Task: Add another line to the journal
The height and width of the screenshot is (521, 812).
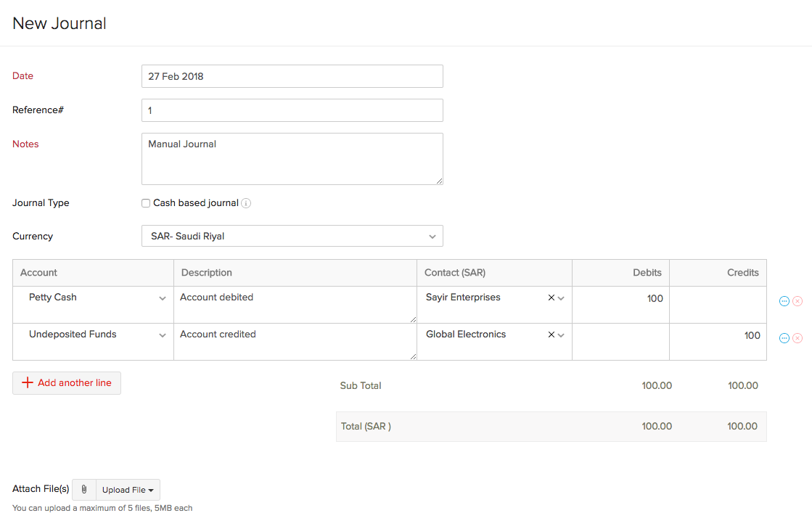Action: [x=67, y=383]
